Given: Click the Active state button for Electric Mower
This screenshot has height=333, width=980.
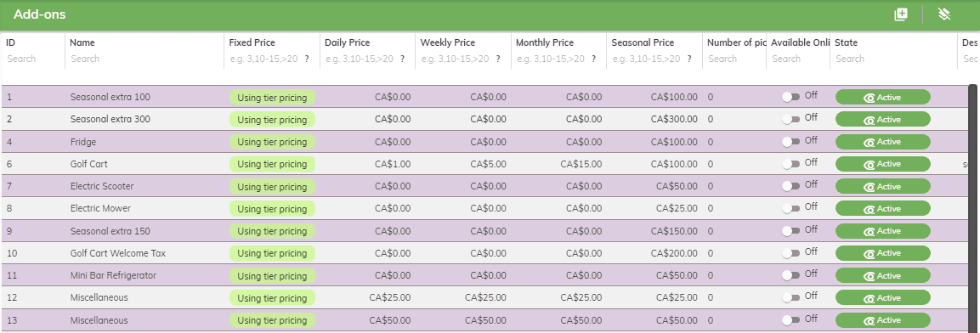Looking at the screenshot, I should [x=882, y=209].
